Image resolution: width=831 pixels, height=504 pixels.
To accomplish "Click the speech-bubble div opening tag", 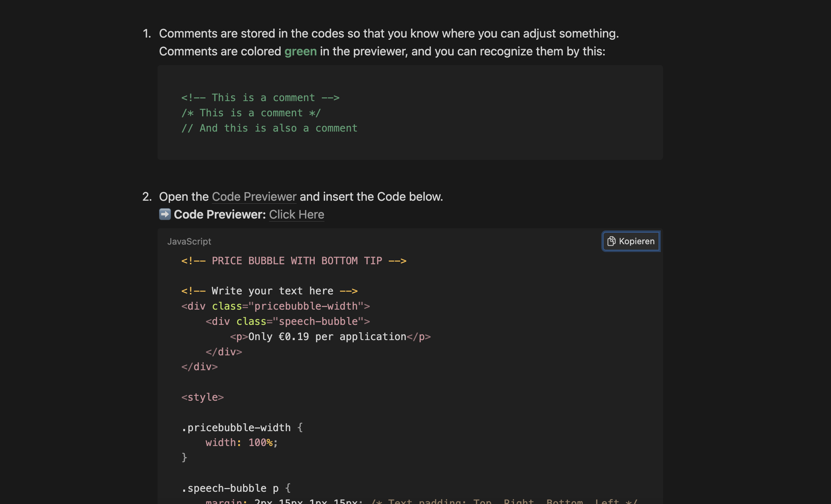I will [288, 322].
